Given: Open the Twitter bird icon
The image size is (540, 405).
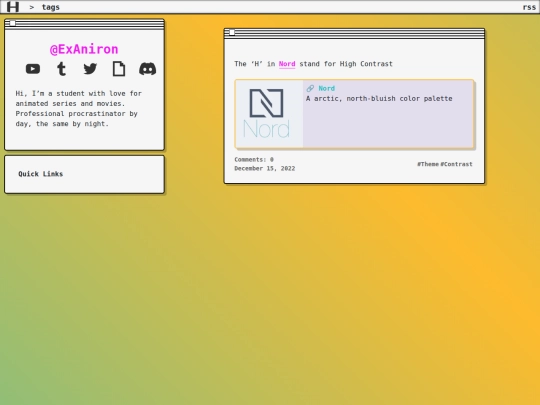Looking at the screenshot, I should (x=90, y=69).
